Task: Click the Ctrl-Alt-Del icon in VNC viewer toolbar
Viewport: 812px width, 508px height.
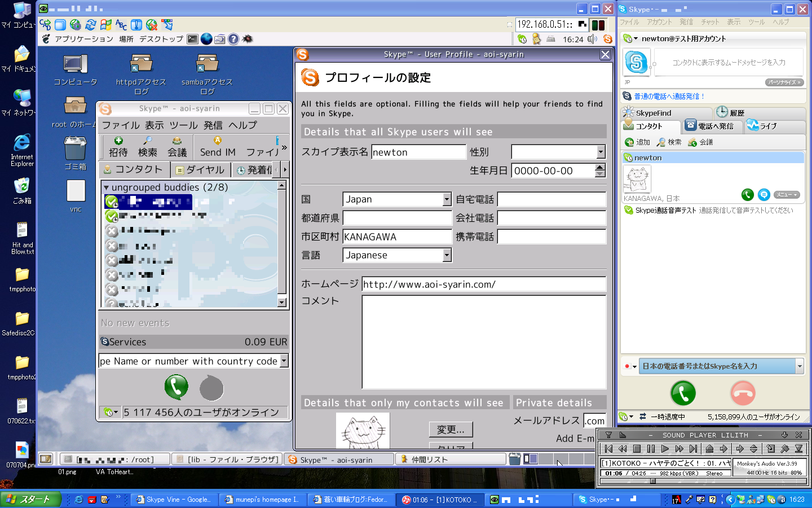Action: [x=45, y=25]
